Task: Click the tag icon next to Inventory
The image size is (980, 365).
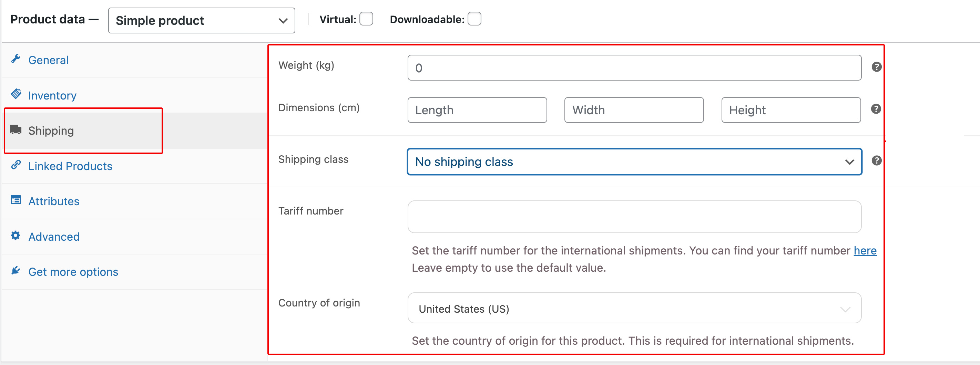Action: 16,94
